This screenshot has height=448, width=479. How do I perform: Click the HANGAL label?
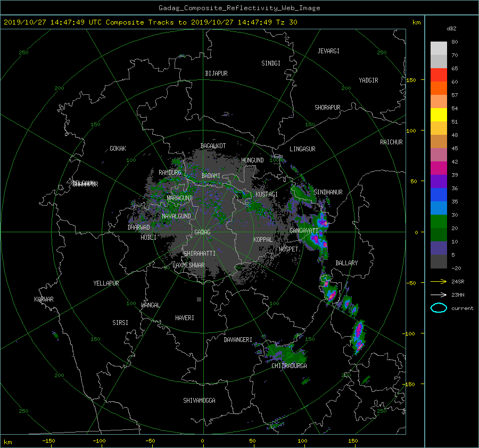[150, 305]
